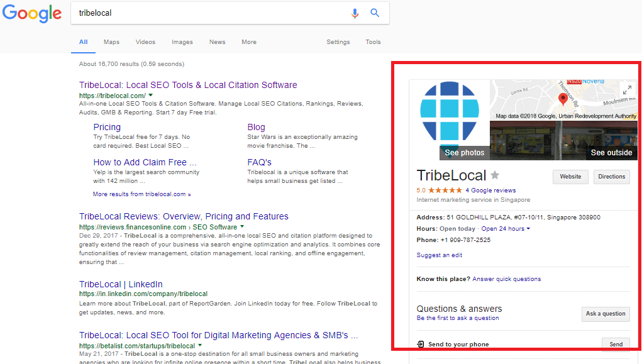
Task: Click the phone number +1 909-787-2525
Action: point(465,240)
